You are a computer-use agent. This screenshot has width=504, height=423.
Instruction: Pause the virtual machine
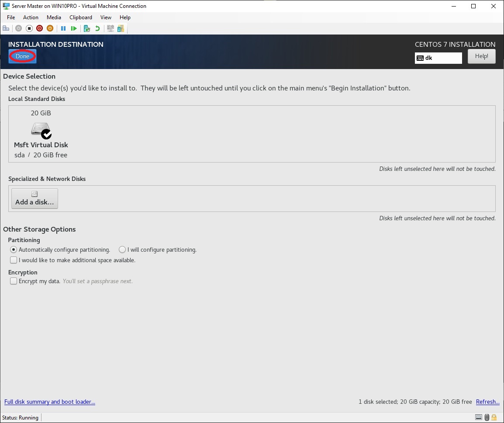pyautogui.click(x=63, y=28)
